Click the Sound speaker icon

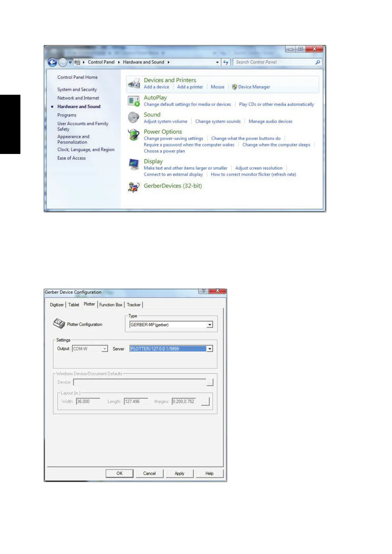(x=134, y=117)
